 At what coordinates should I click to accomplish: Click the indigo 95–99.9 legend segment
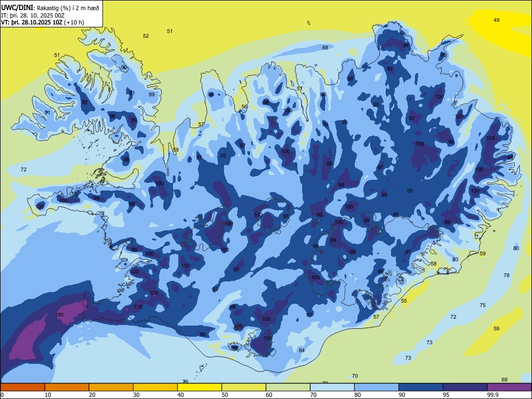click(465, 387)
